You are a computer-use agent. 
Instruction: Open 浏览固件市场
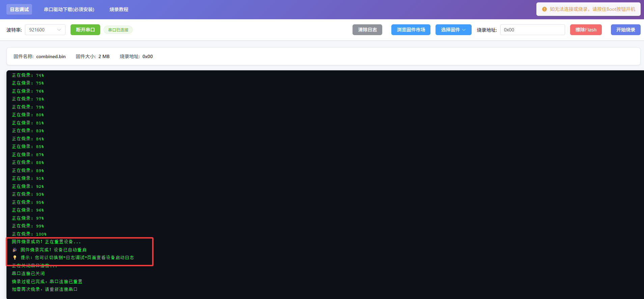(x=411, y=30)
